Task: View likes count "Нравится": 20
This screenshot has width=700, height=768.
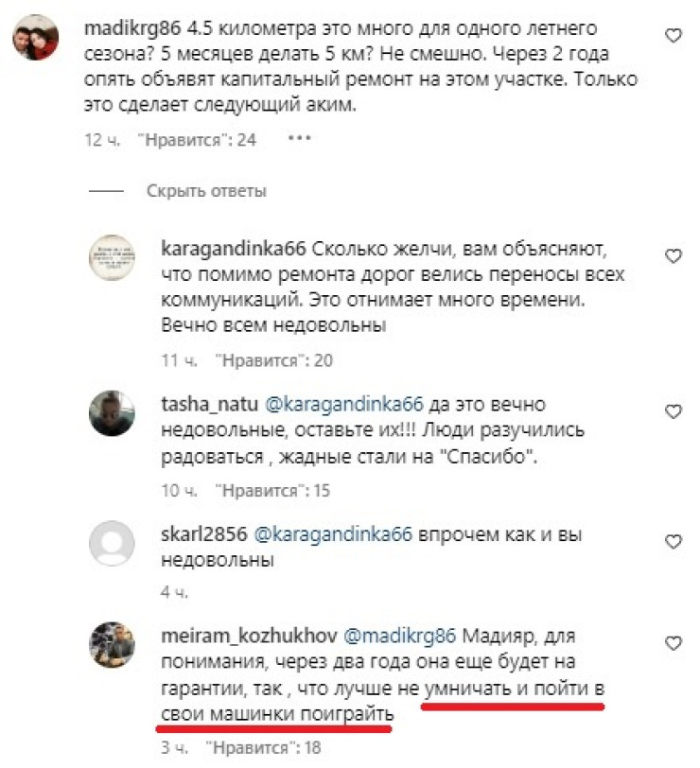Action: [x=273, y=361]
